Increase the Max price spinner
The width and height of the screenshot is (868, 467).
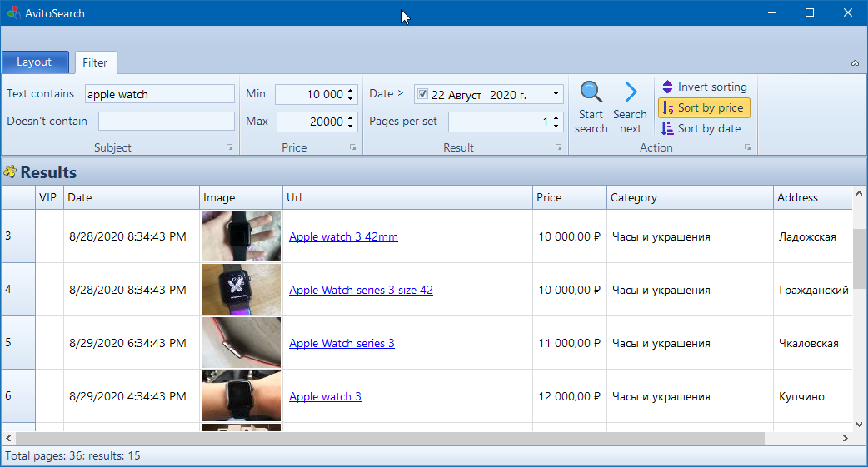pyautogui.click(x=351, y=118)
